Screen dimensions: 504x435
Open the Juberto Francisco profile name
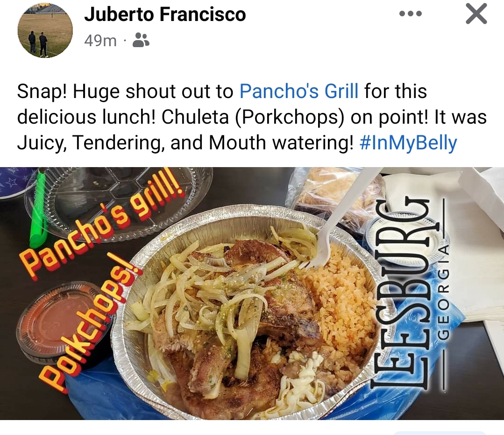click(x=165, y=14)
